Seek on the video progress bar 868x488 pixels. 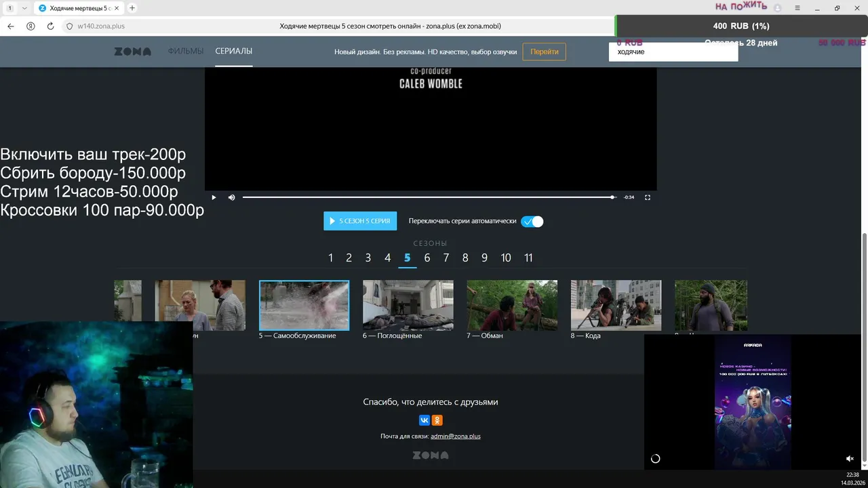pos(429,197)
